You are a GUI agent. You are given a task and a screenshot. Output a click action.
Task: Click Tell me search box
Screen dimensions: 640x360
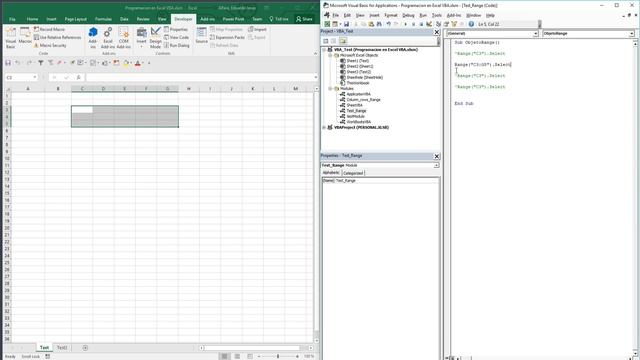(279, 19)
